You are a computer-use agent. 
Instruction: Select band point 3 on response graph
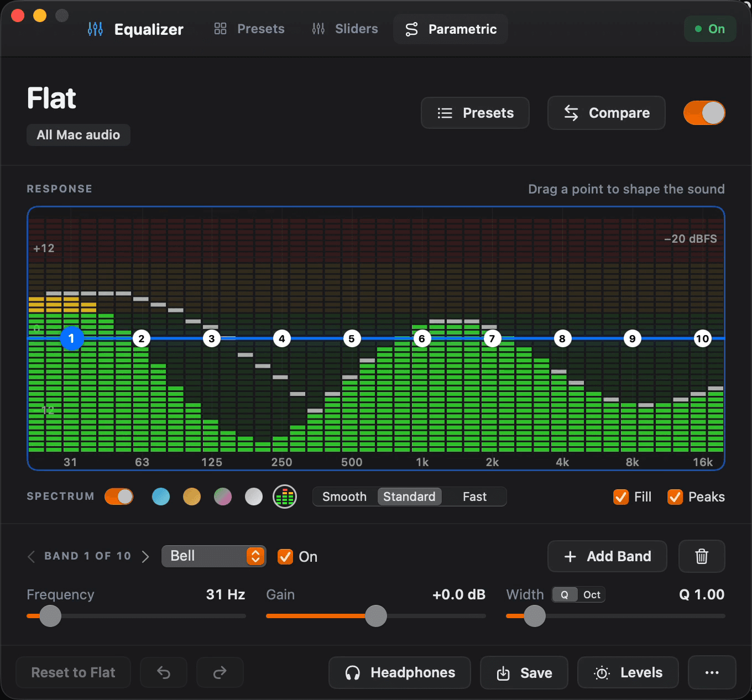pyautogui.click(x=212, y=338)
